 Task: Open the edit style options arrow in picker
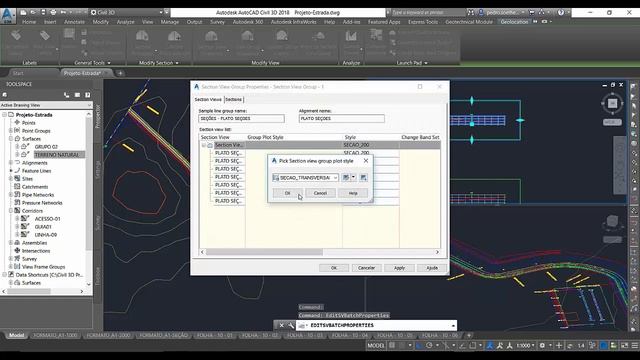click(x=353, y=177)
